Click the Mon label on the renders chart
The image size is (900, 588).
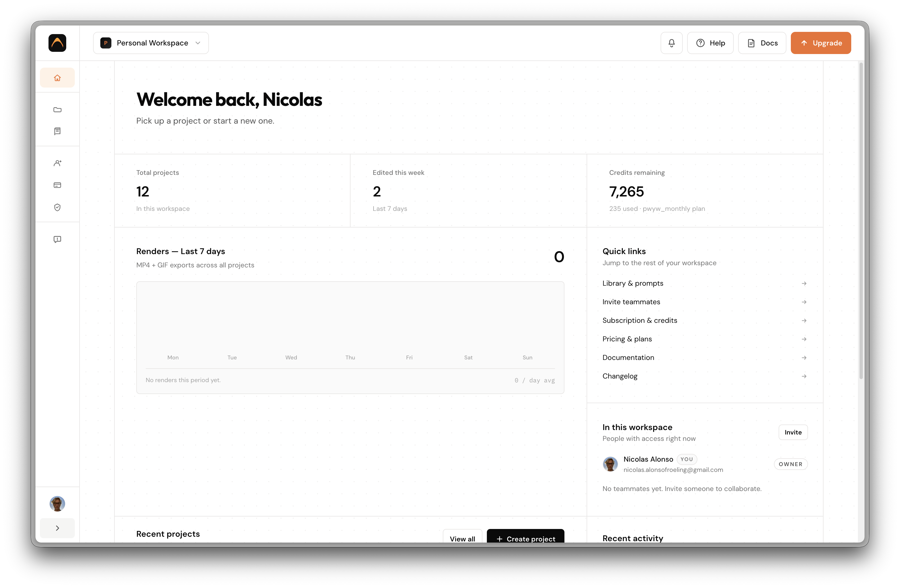click(173, 357)
